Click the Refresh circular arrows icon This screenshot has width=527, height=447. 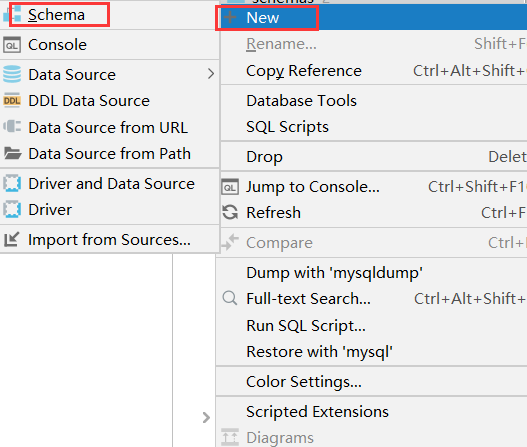[230, 212]
